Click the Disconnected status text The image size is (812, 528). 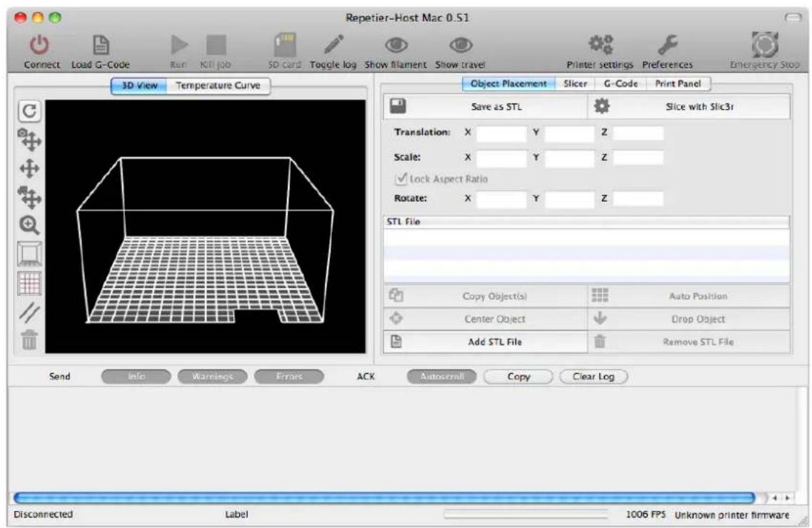click(x=43, y=514)
